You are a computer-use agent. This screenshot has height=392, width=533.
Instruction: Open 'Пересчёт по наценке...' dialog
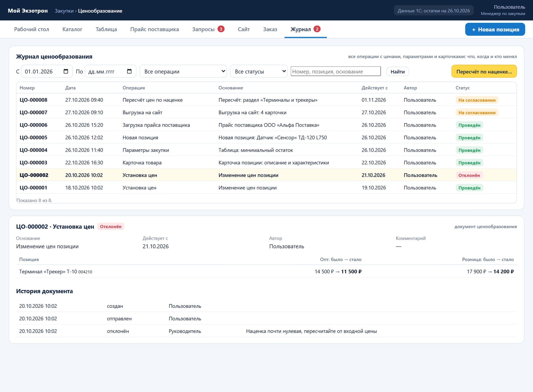484,71
